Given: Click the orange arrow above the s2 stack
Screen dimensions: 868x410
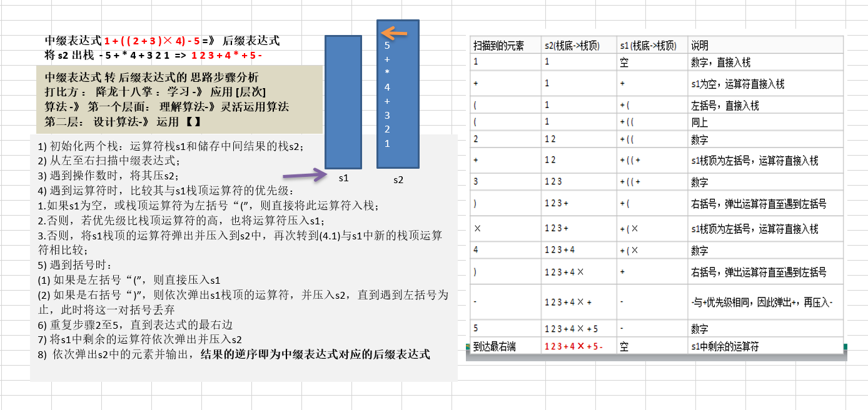Looking at the screenshot, I should [x=395, y=32].
